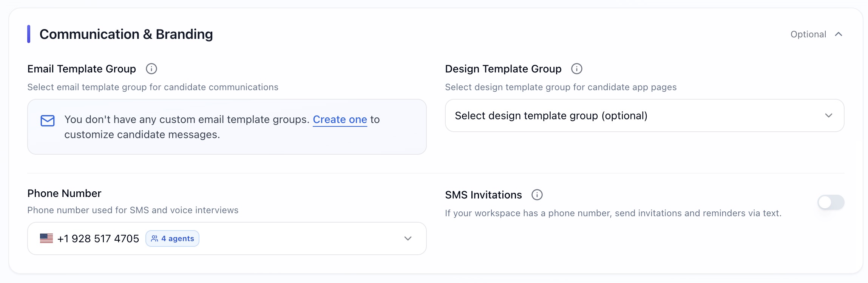Collapse section using the up chevron

[x=839, y=34]
